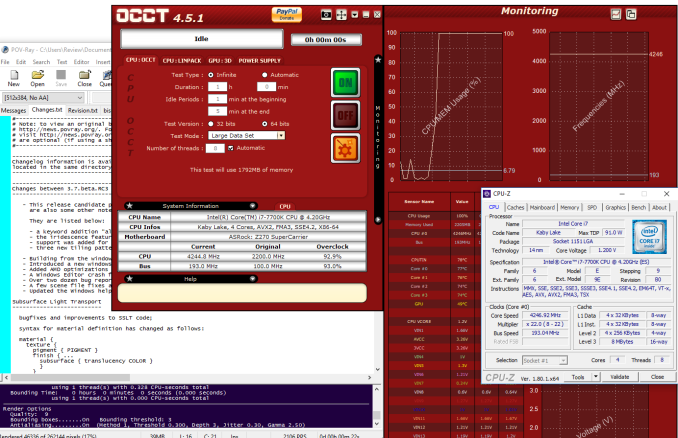This screenshot has width=678, height=438.
Task: Open the Memory tab in CPU-Z
Action: [569, 208]
